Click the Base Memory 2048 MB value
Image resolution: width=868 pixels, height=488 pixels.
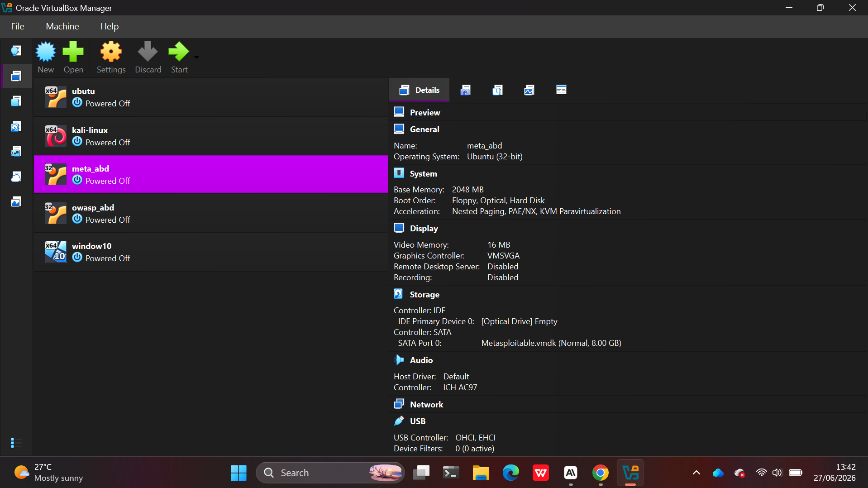point(468,190)
